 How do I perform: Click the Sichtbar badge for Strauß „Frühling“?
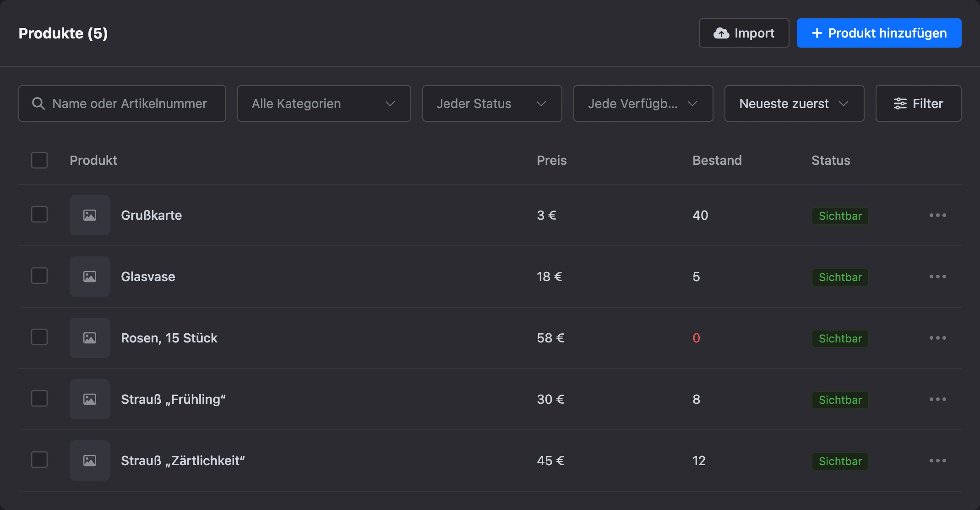point(840,400)
